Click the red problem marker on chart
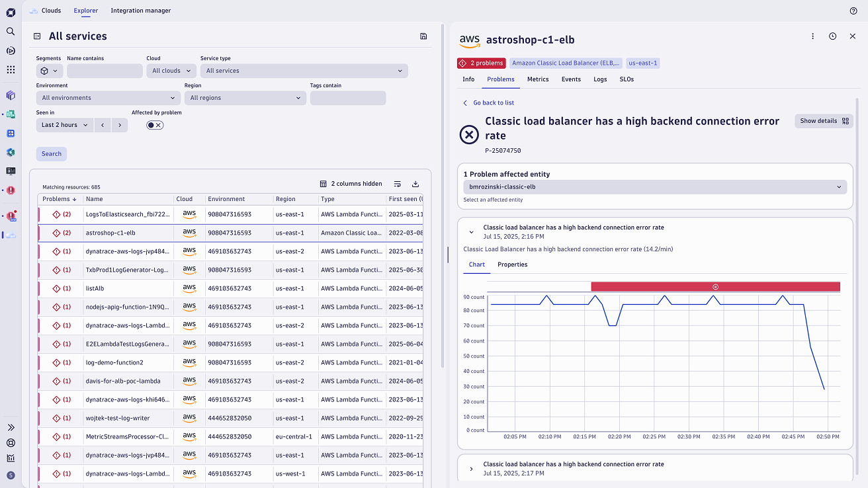This screenshot has width=868, height=488. (715, 286)
